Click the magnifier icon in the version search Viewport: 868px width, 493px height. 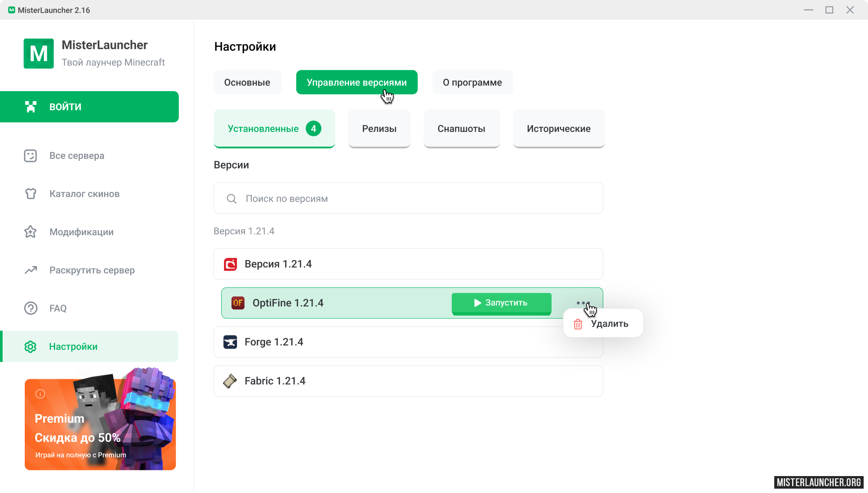pos(232,199)
